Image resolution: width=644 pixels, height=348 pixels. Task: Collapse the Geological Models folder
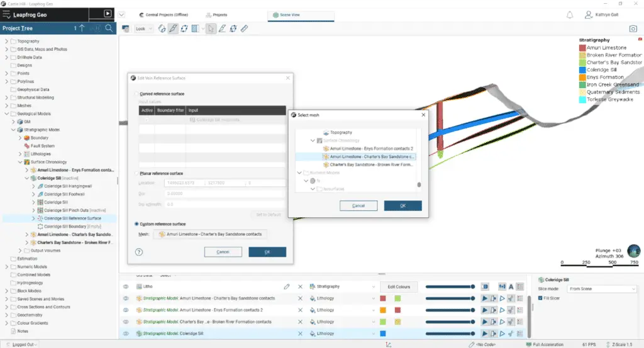point(6,114)
